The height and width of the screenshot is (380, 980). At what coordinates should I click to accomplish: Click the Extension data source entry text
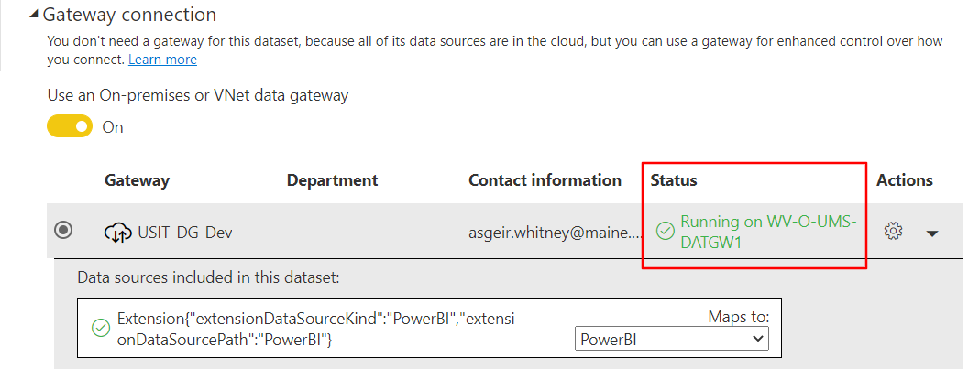316,330
